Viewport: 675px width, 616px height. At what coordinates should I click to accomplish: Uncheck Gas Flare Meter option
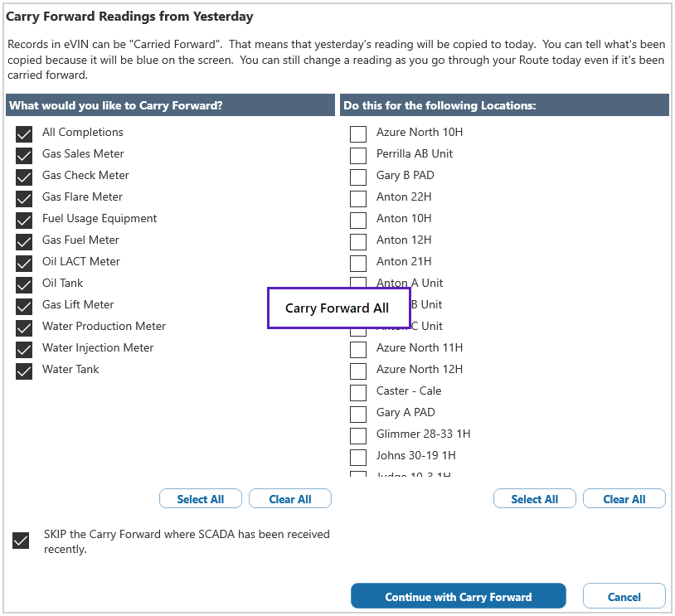click(24, 198)
